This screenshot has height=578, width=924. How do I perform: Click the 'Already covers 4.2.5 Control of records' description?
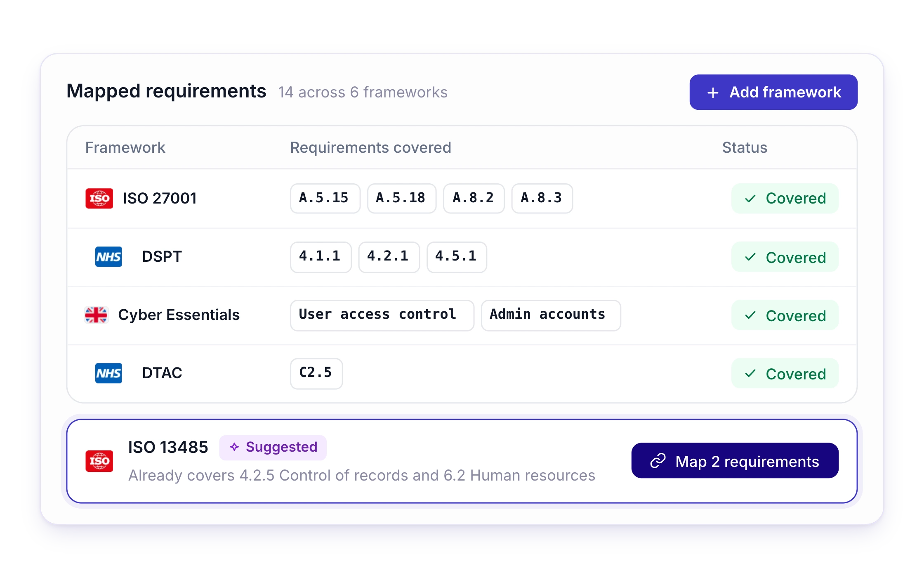[362, 476]
